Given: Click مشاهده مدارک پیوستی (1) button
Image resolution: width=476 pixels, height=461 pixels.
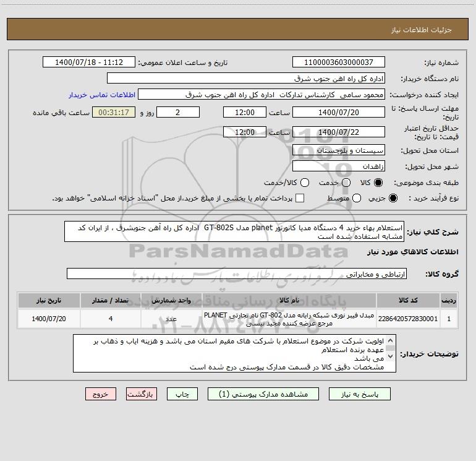Looking at the screenshot, I should [x=263, y=394].
